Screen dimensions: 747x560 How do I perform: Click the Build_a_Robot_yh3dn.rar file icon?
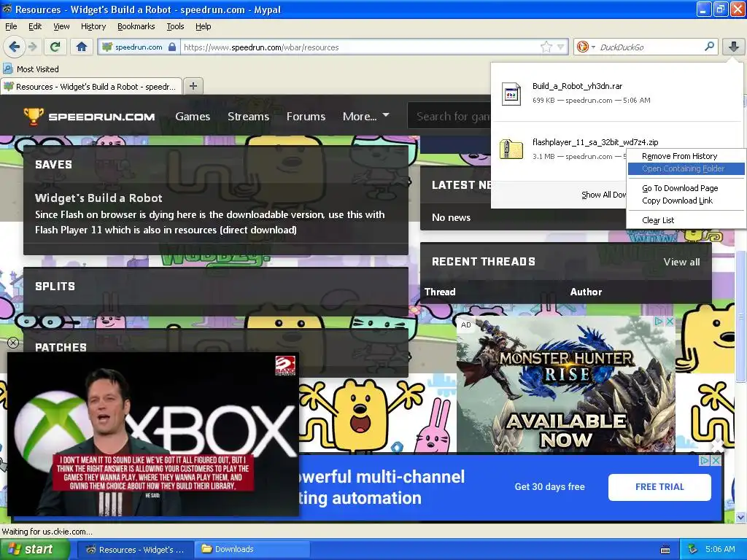pos(511,93)
